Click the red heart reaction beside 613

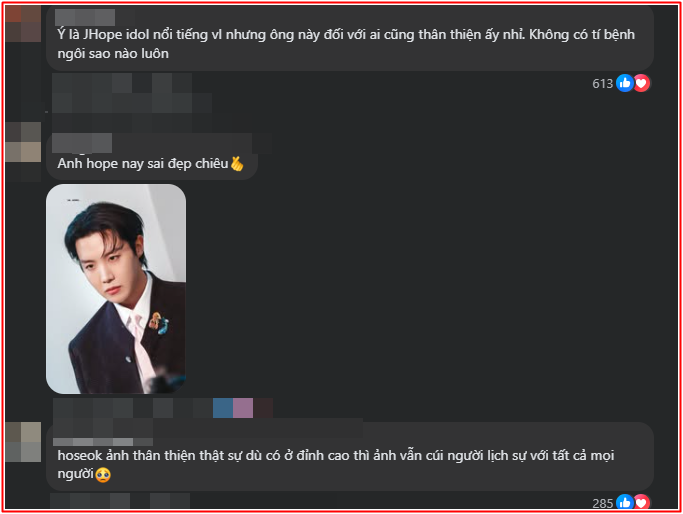pos(642,83)
